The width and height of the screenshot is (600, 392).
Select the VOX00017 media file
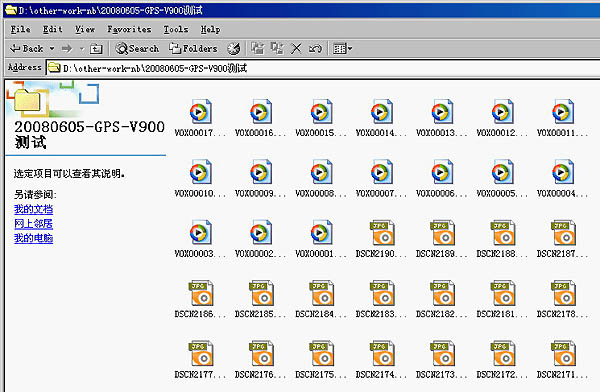point(200,118)
